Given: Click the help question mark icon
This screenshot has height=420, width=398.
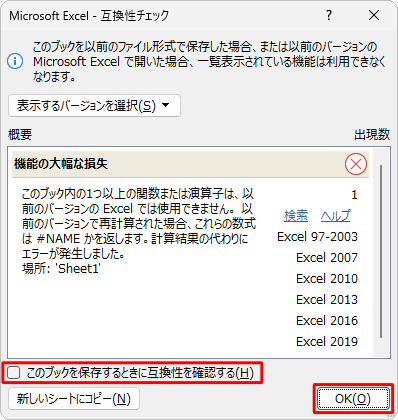Looking at the screenshot, I should [329, 15].
